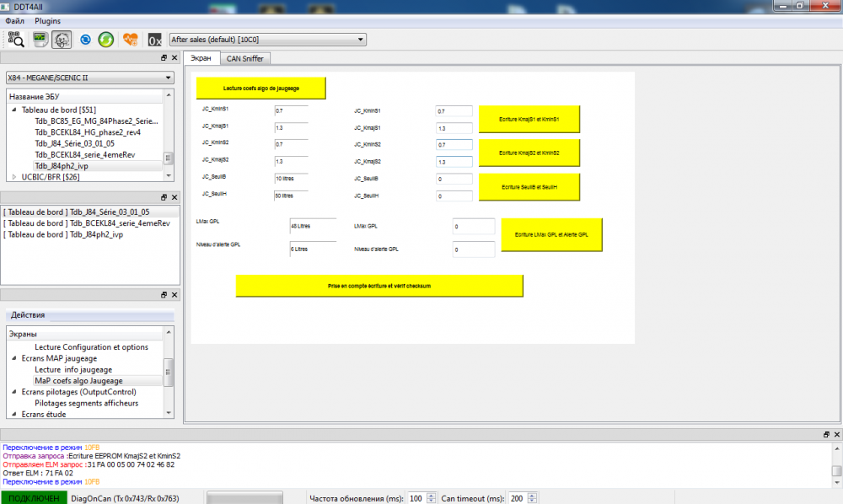Click Ecriture KmajS2 et KminS2 button
The image size is (843, 504).
coord(529,153)
